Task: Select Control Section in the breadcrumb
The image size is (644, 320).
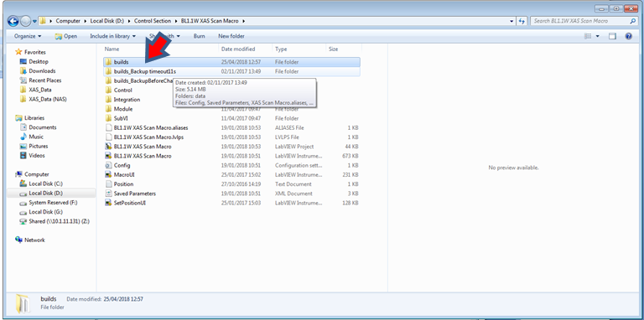Action: pos(153,21)
